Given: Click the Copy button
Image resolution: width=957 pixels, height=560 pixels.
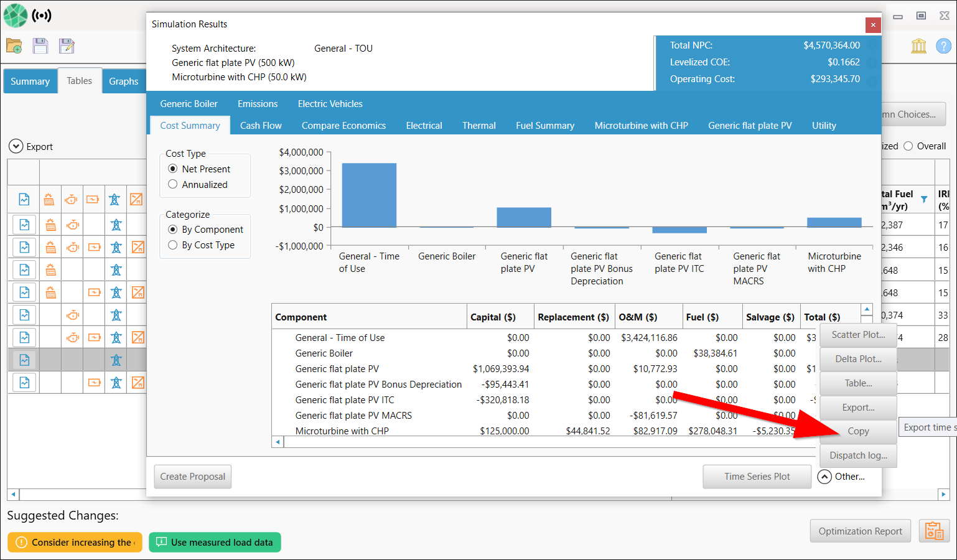Looking at the screenshot, I should [858, 431].
